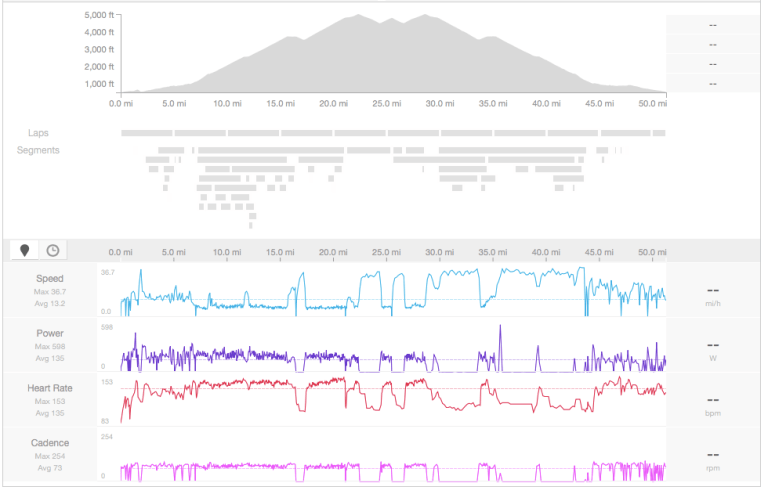Select the fifth lap bar in Laps row
This screenshot has width=768, height=494.
(x=360, y=133)
